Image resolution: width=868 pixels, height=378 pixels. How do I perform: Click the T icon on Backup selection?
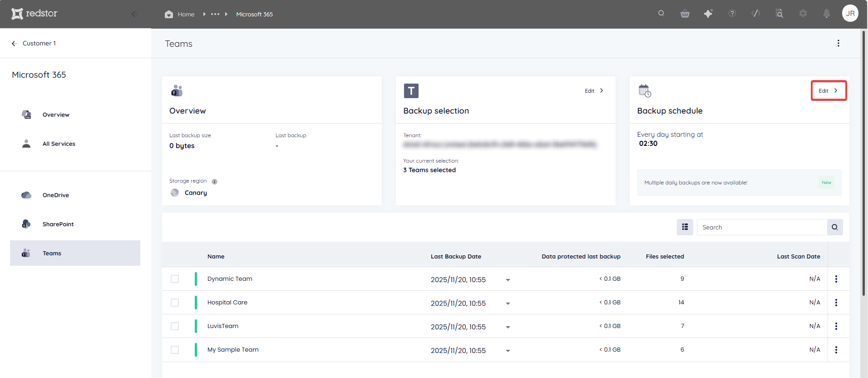tap(411, 91)
